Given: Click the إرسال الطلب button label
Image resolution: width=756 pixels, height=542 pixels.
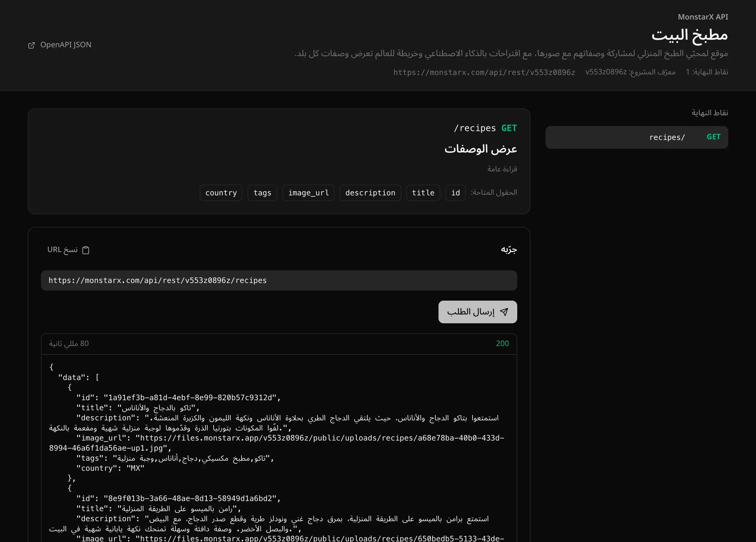Looking at the screenshot, I should (471, 312).
